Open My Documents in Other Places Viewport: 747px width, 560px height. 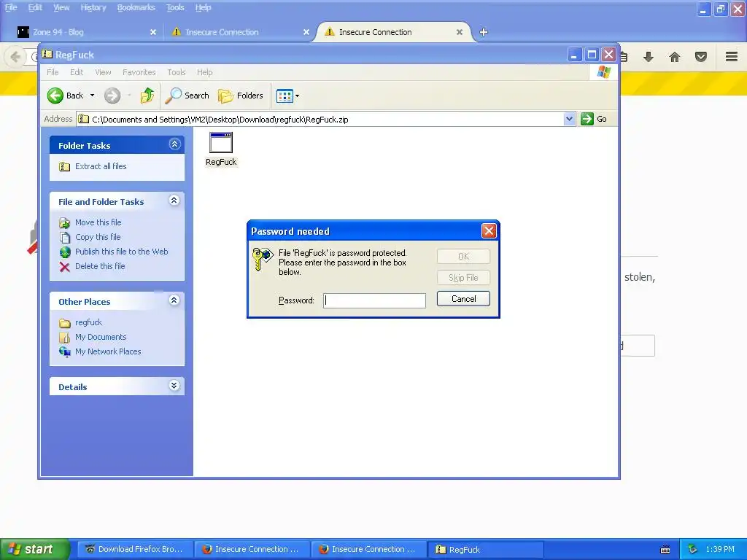click(x=101, y=337)
